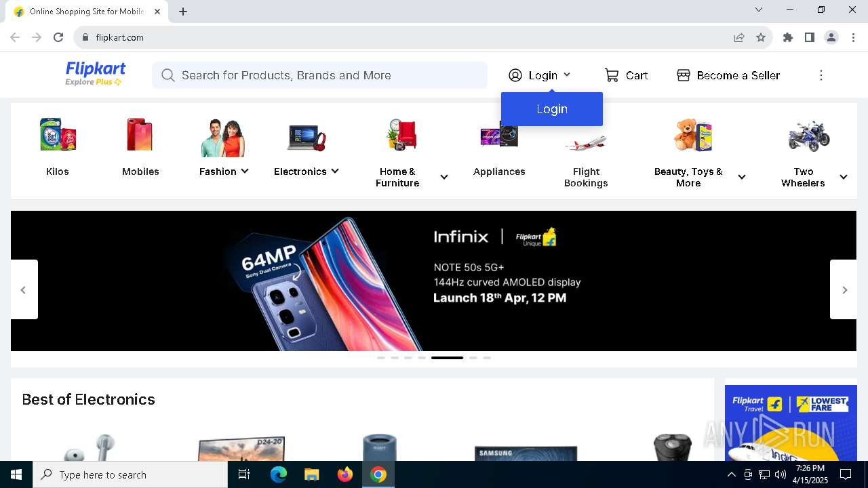Jump to the first banner slide dot
The height and width of the screenshot is (488, 868).
381,357
